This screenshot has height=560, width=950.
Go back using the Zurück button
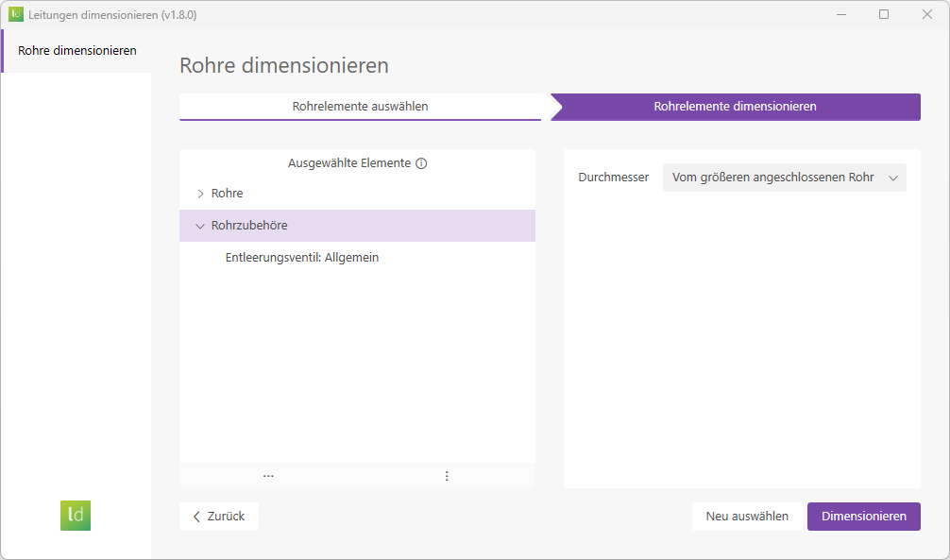(218, 517)
